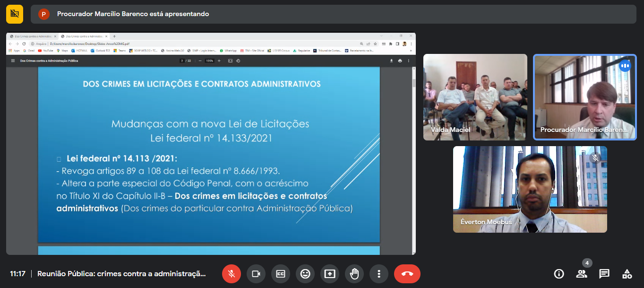Enable closed captions with the CC button
This screenshot has height=288, width=644.
pos(281,274)
